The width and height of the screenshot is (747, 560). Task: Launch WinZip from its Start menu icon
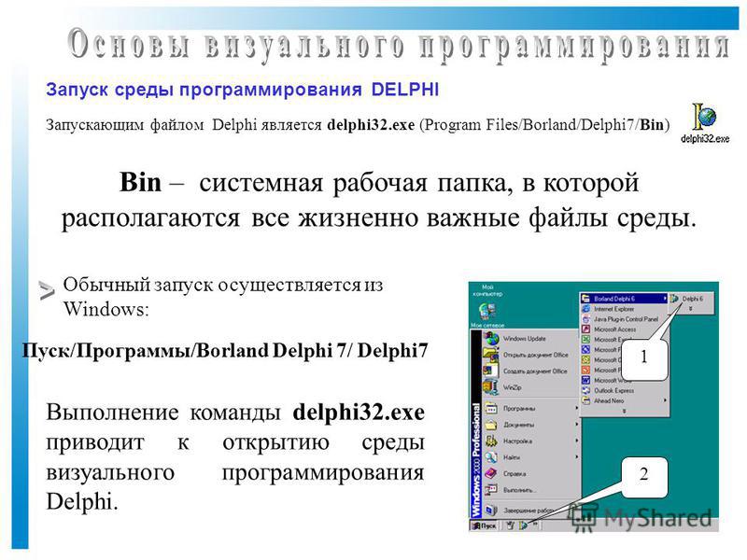(x=491, y=386)
